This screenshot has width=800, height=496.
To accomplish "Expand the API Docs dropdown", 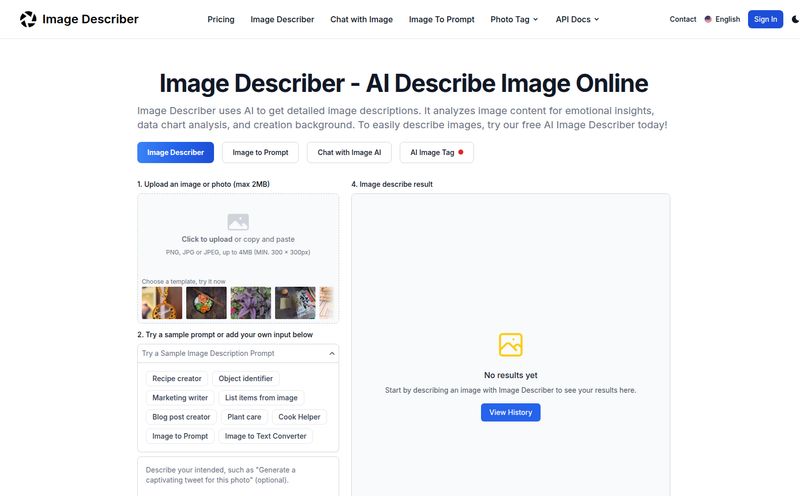I will point(577,19).
